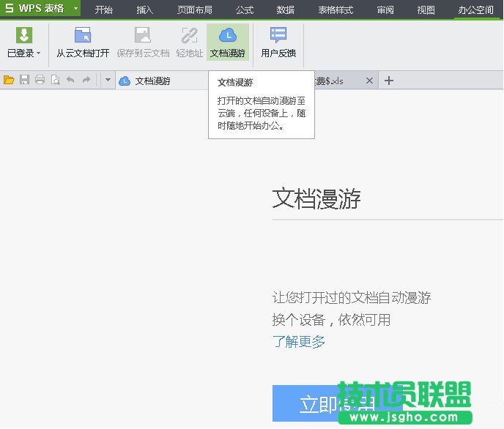Expand the quick access toolbar dropdown arrow
The image size is (504, 429).
tap(107, 81)
